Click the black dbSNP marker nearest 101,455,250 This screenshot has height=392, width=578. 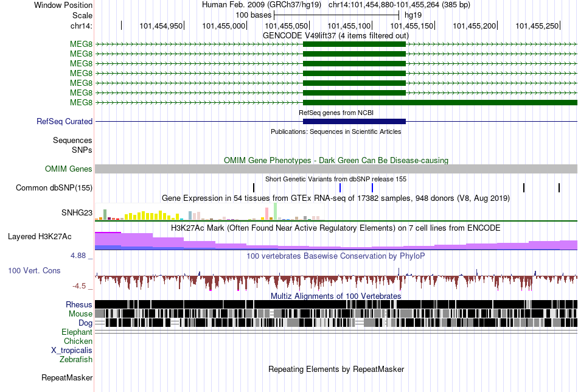(559, 187)
